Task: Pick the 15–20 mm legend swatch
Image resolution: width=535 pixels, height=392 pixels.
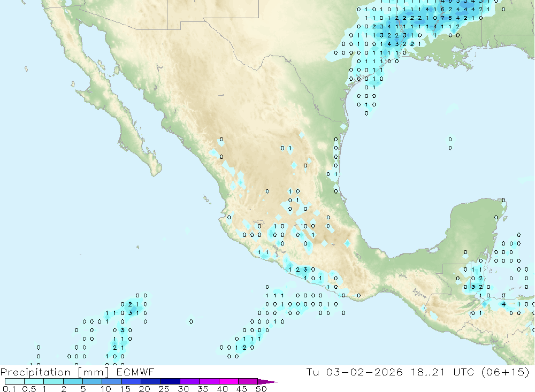Action: point(132,381)
